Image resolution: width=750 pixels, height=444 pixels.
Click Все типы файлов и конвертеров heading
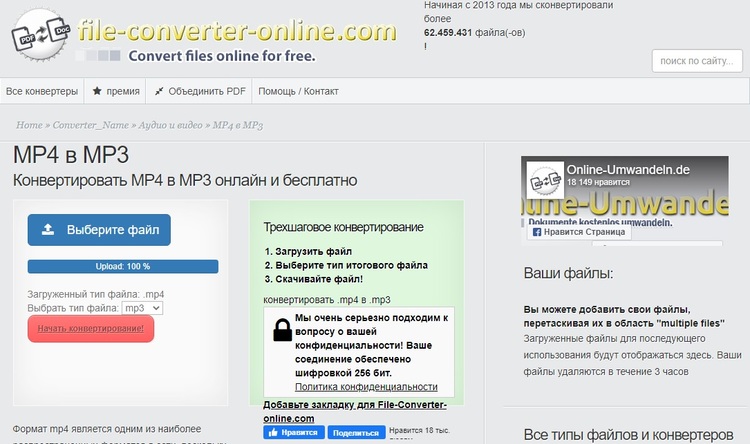coord(629,435)
